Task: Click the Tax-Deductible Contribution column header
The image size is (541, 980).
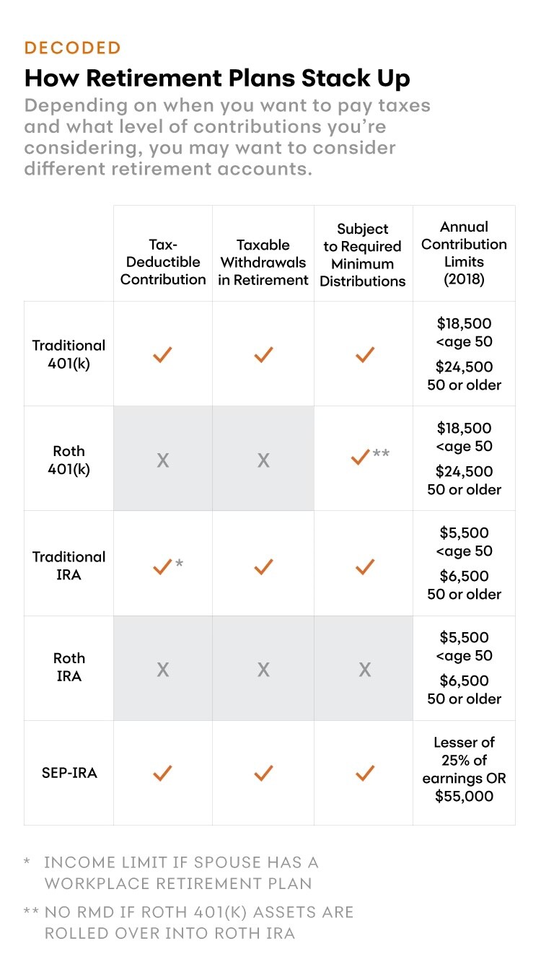Action: [x=163, y=263]
